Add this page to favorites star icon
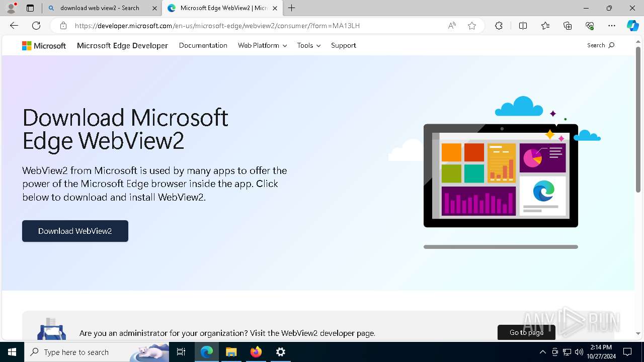The height and width of the screenshot is (362, 644). (472, 26)
